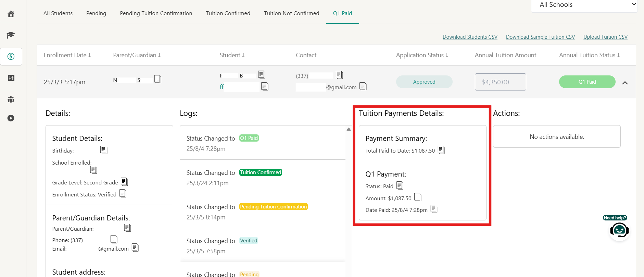Click Upload Tuition CSV link
Screen dimensions: 644x277
click(605, 37)
